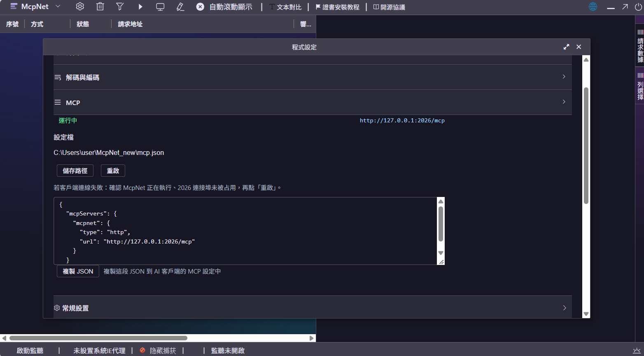Screen dimensions: 644x356
Task: Click the 複製這段 JSON hint text
Action: click(162, 272)
